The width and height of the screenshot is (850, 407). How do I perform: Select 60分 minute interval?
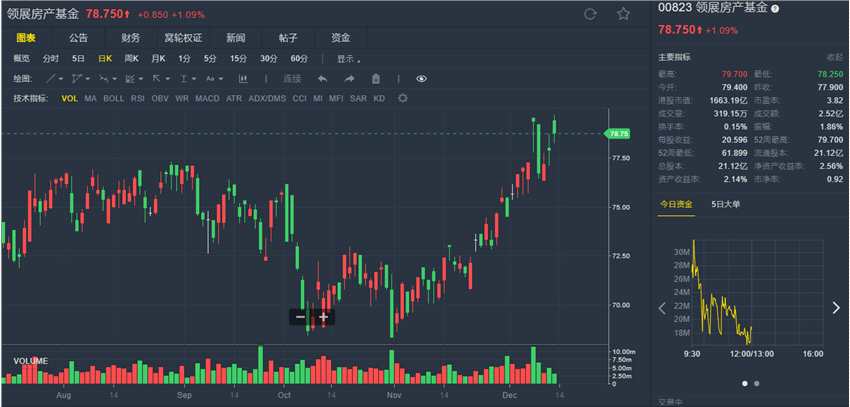[299, 59]
